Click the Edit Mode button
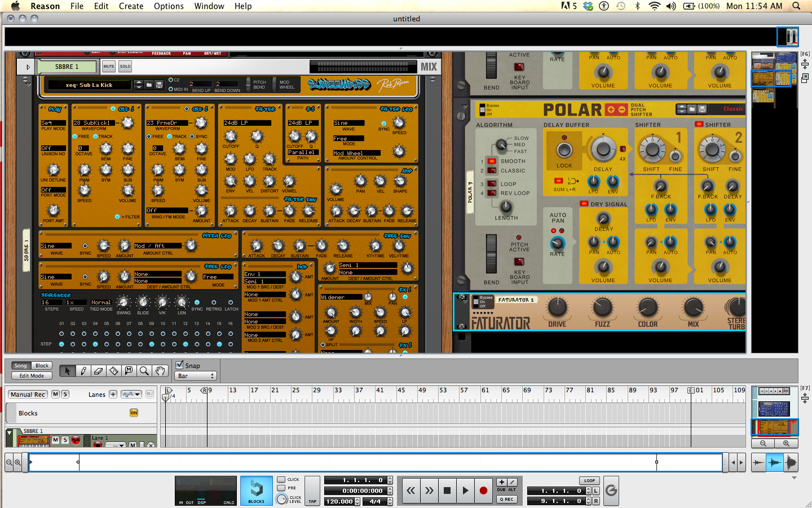Screen dimensions: 812x508 click(31, 376)
